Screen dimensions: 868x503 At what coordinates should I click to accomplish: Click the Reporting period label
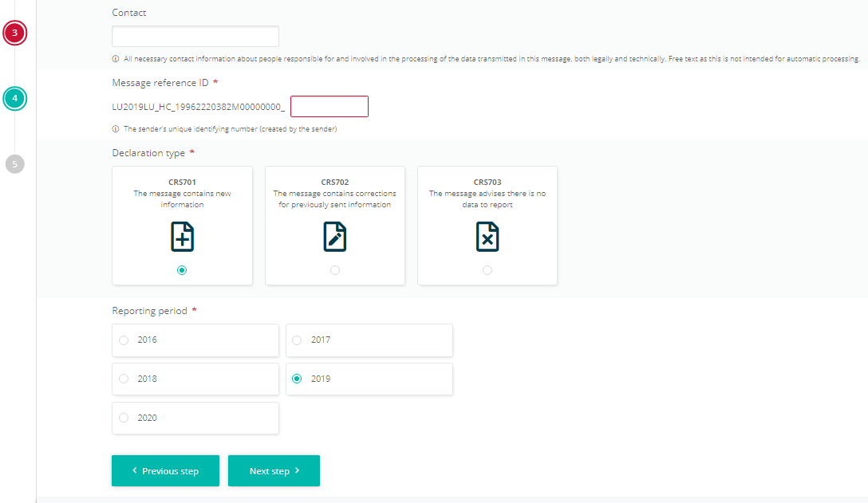149,311
